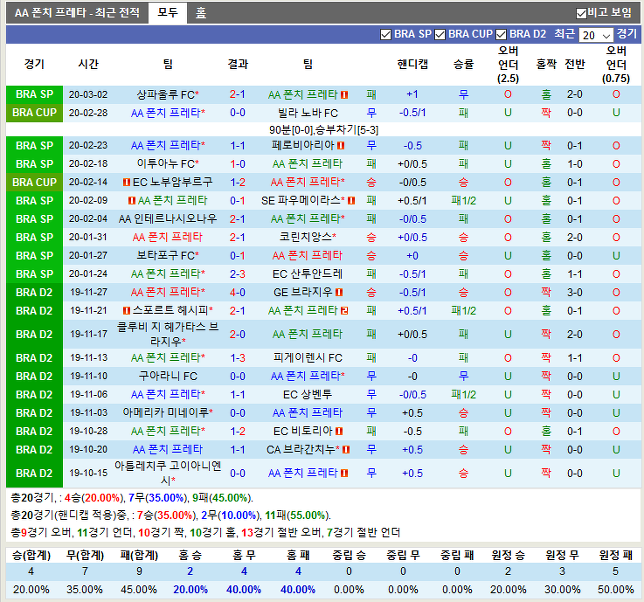This screenshot has height=602, width=644.
Task: Click red card icon before 스포르트 헤시피
Action: coord(126,310)
